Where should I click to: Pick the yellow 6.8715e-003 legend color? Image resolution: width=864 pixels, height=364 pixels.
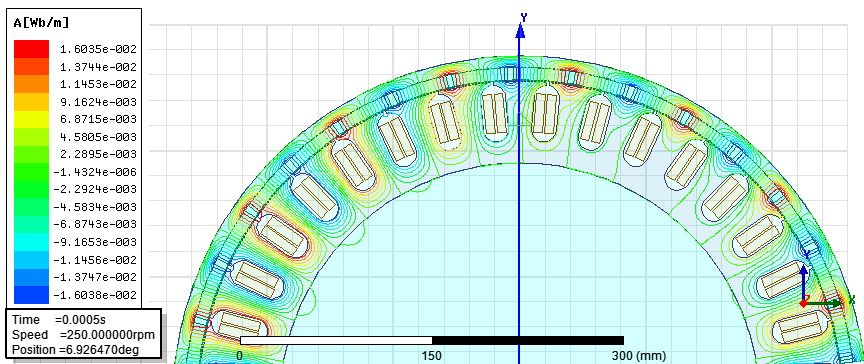(31, 119)
